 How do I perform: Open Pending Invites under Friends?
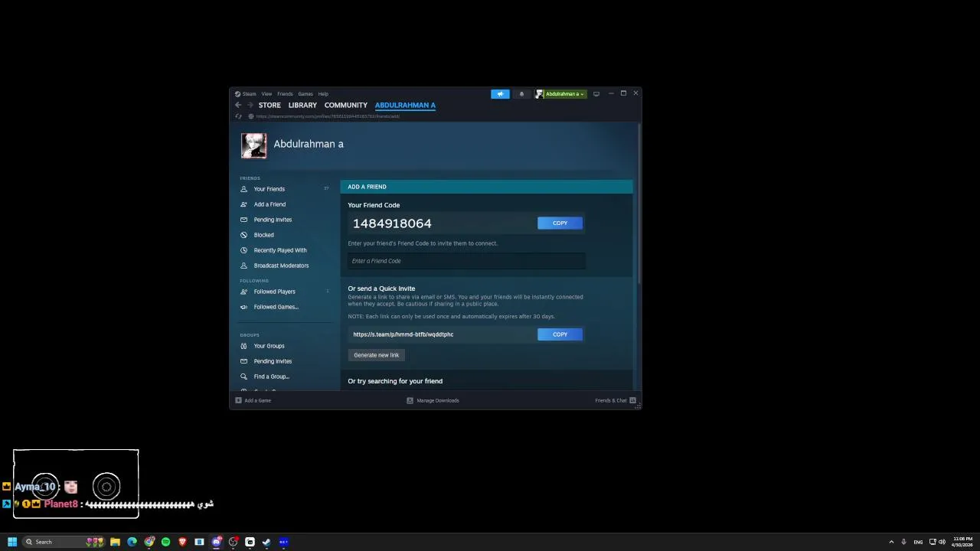(273, 220)
